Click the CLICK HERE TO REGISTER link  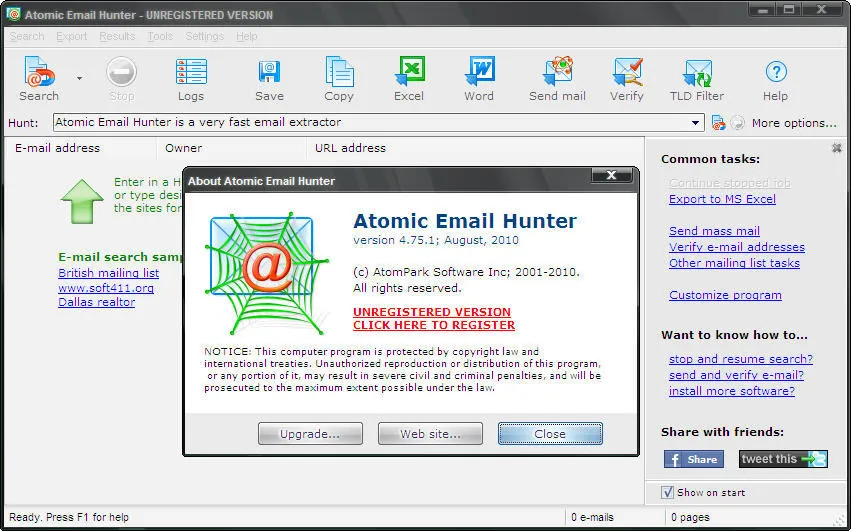[x=434, y=325]
